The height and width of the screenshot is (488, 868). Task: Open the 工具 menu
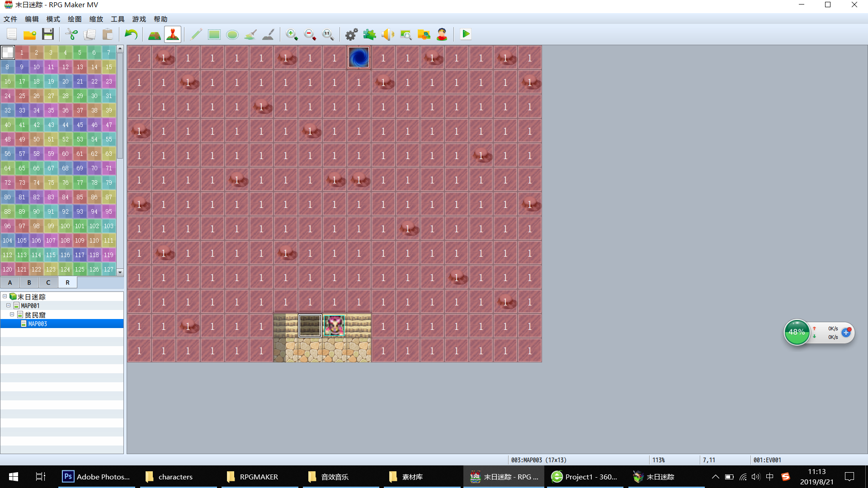click(118, 19)
